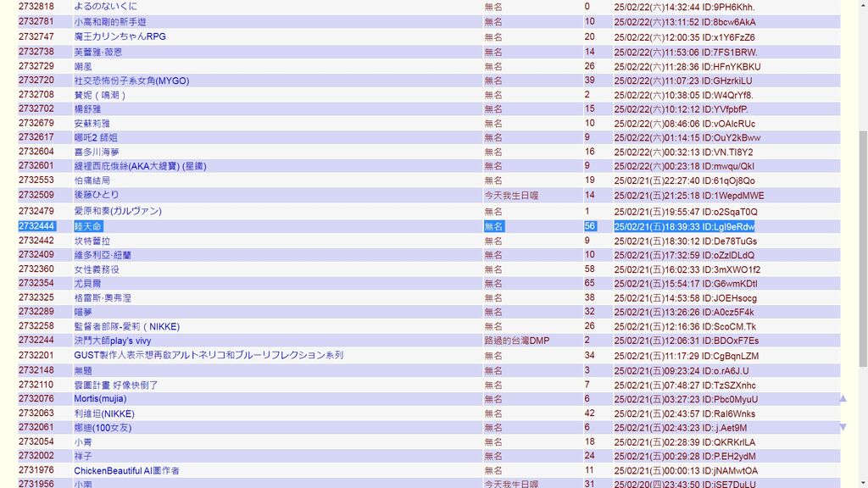The image size is (868, 488).
Task: Open the 社交恐怖份子系女角(MYGO) thread
Action: point(131,80)
